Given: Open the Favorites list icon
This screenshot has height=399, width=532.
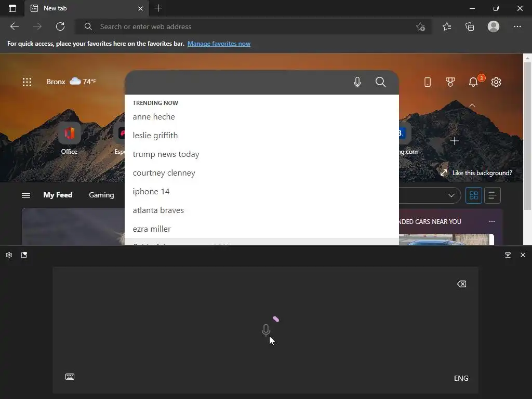Looking at the screenshot, I should (447, 26).
